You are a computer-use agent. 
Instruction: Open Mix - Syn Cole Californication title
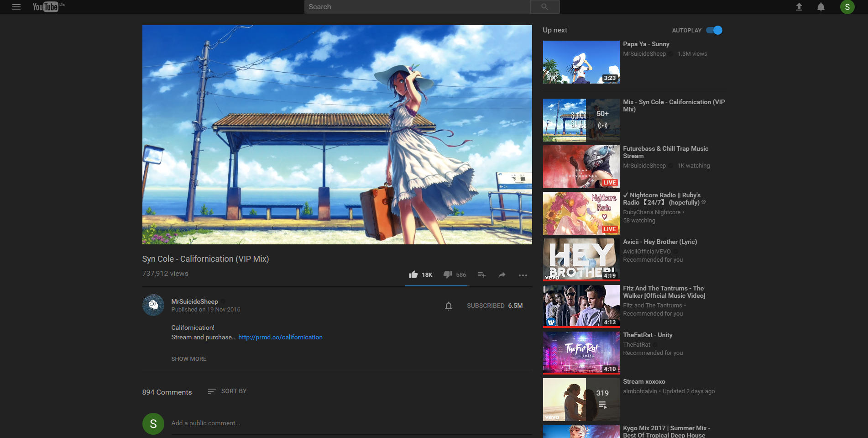coord(674,106)
